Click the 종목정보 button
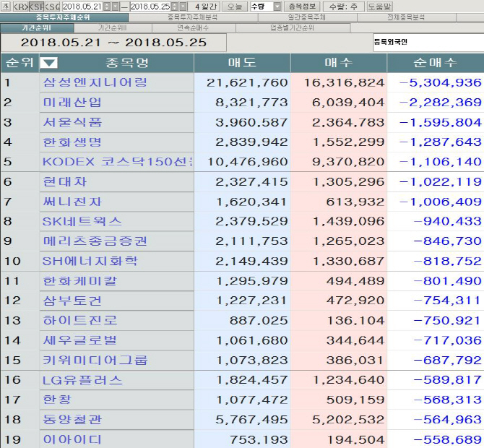This screenshot has width=484, height=448. 302,7
